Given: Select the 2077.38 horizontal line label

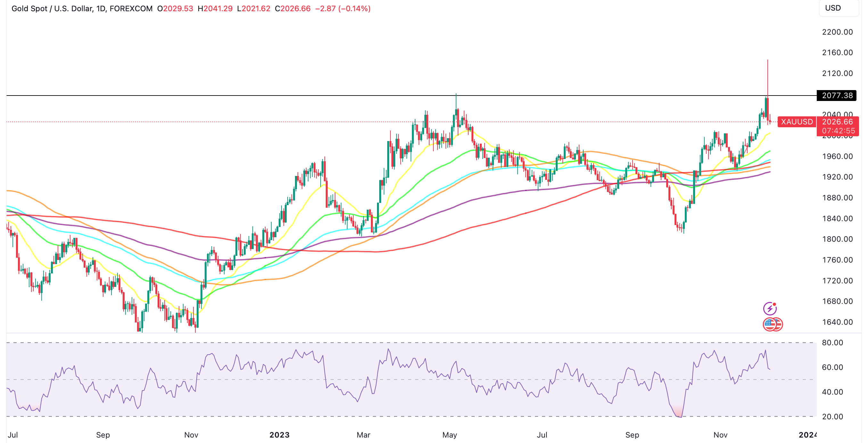Looking at the screenshot, I should [835, 96].
